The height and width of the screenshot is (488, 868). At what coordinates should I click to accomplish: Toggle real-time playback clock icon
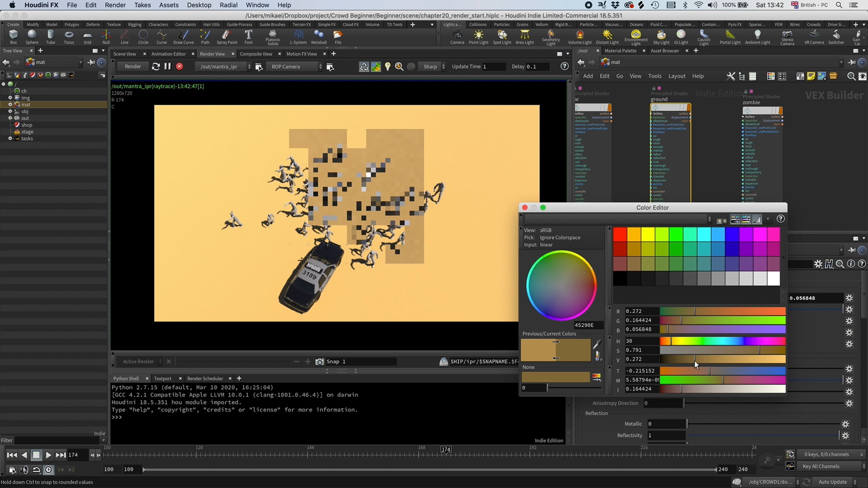48,470
